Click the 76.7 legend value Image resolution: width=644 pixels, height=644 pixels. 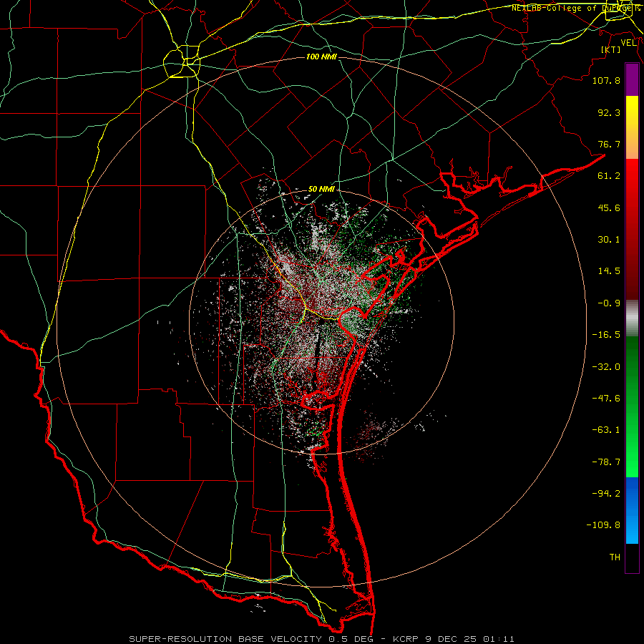[x=609, y=144]
